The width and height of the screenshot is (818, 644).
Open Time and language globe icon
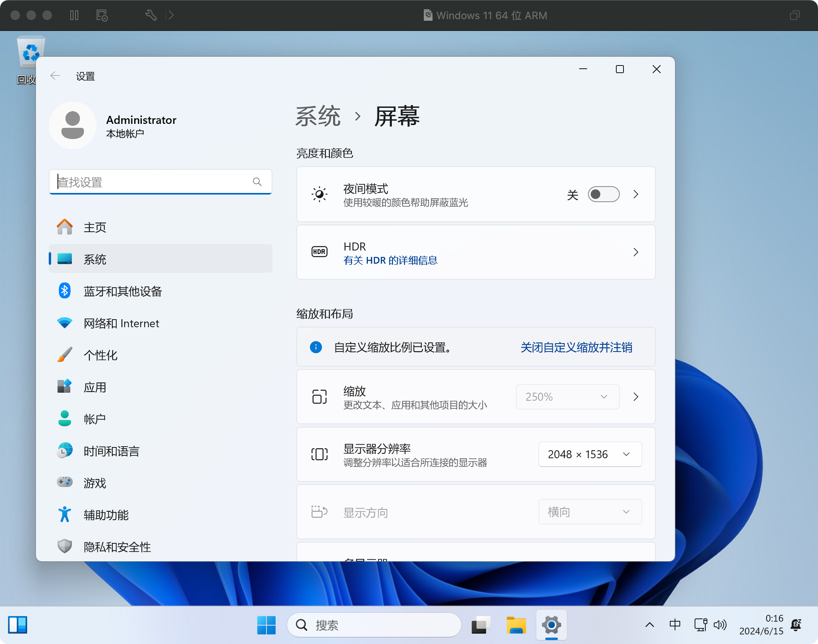click(x=65, y=451)
